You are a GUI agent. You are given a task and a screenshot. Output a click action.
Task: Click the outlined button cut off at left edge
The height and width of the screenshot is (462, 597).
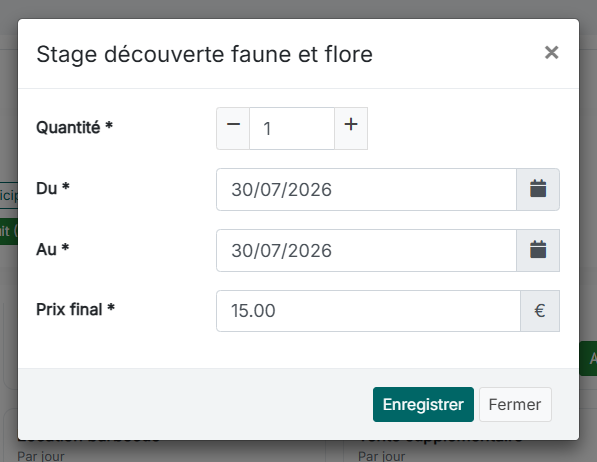tap(9, 195)
